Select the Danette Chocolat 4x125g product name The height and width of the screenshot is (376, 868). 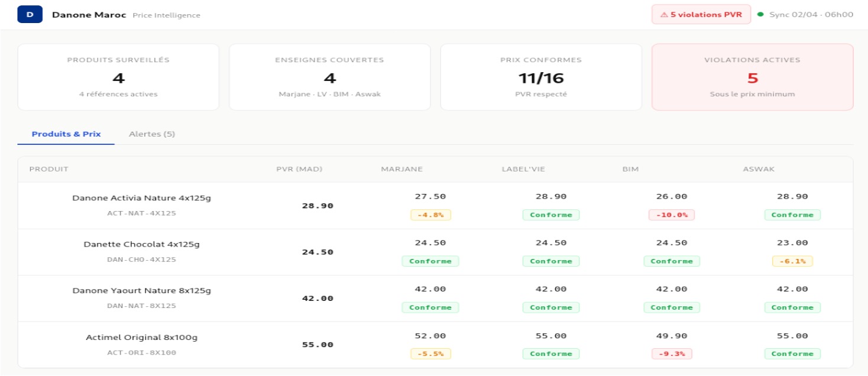coord(141,245)
